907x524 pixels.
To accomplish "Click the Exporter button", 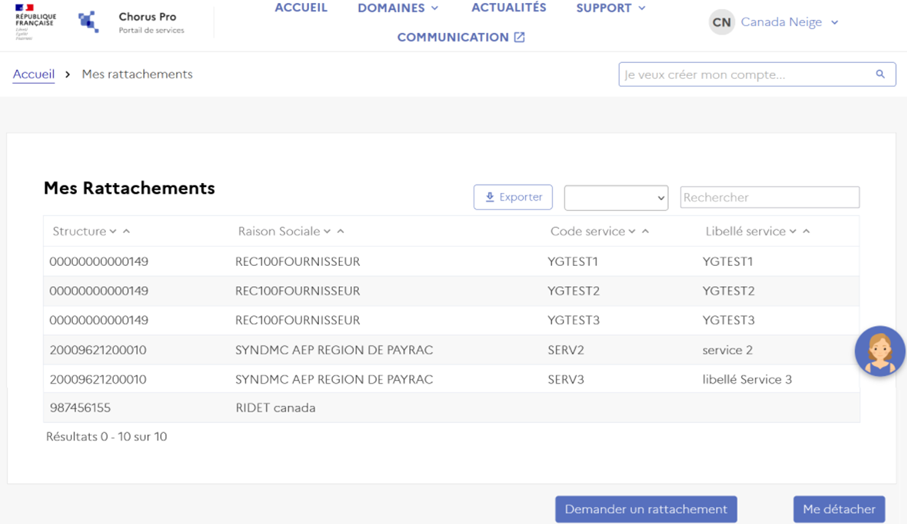I will pos(513,198).
